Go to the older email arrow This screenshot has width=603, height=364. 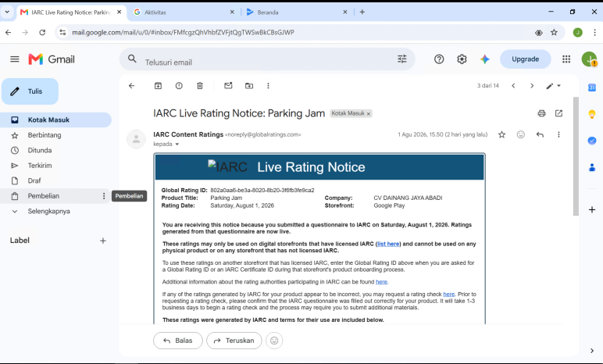click(532, 85)
